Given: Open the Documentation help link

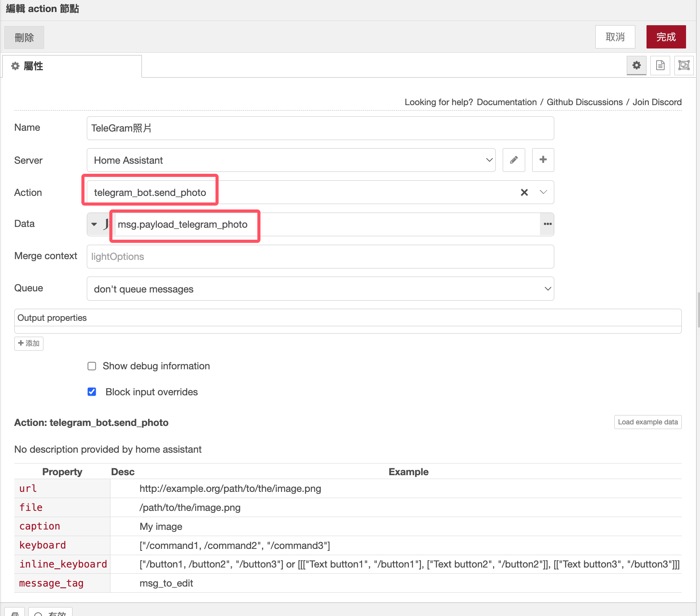Looking at the screenshot, I should click(x=507, y=102).
